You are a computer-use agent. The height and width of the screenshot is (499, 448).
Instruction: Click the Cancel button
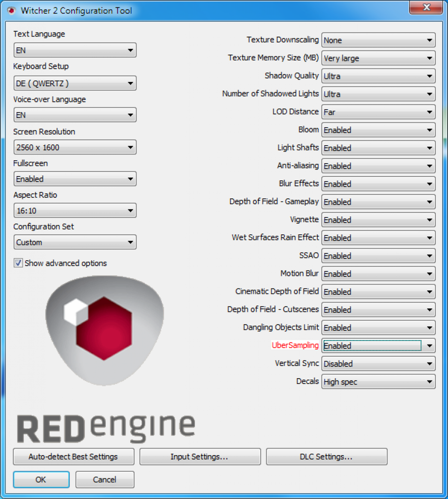click(x=105, y=480)
